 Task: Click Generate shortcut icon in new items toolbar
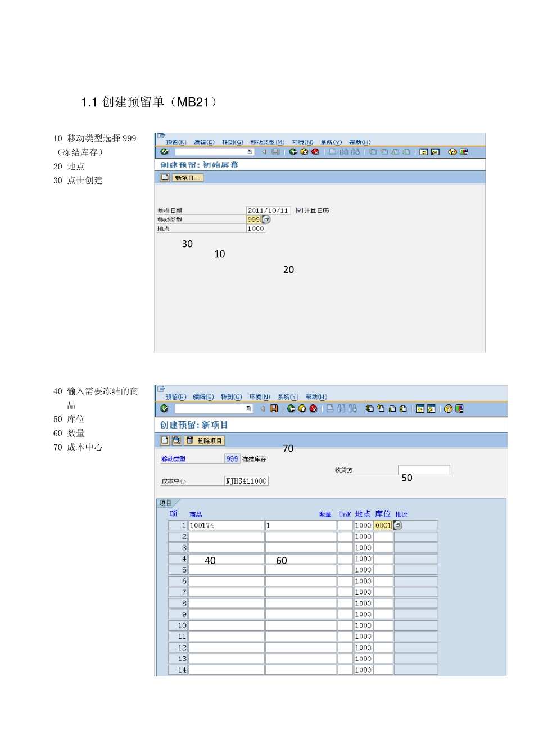point(431,409)
